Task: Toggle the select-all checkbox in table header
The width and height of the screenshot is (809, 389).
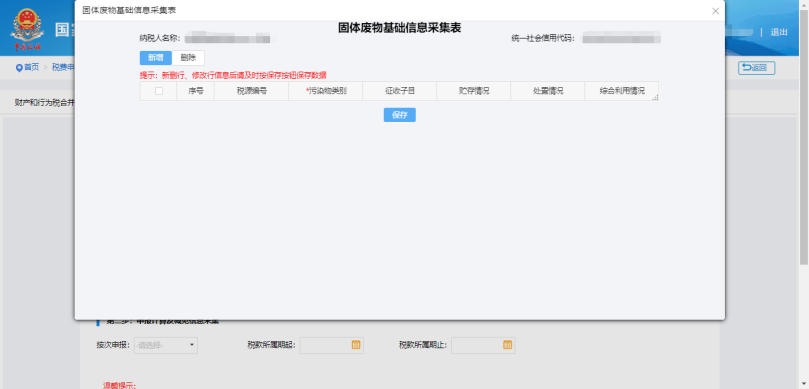Action: [159, 91]
